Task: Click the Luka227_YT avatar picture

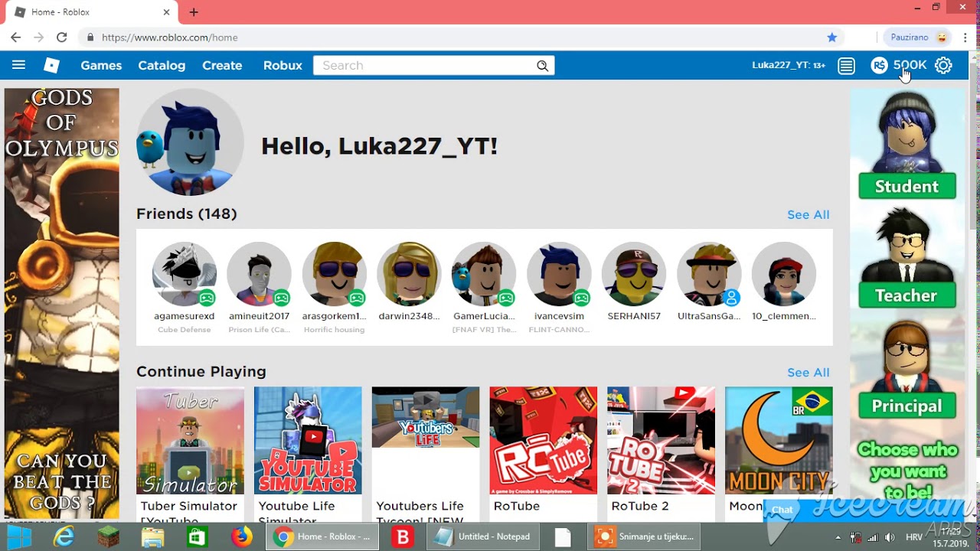Action: coord(190,142)
